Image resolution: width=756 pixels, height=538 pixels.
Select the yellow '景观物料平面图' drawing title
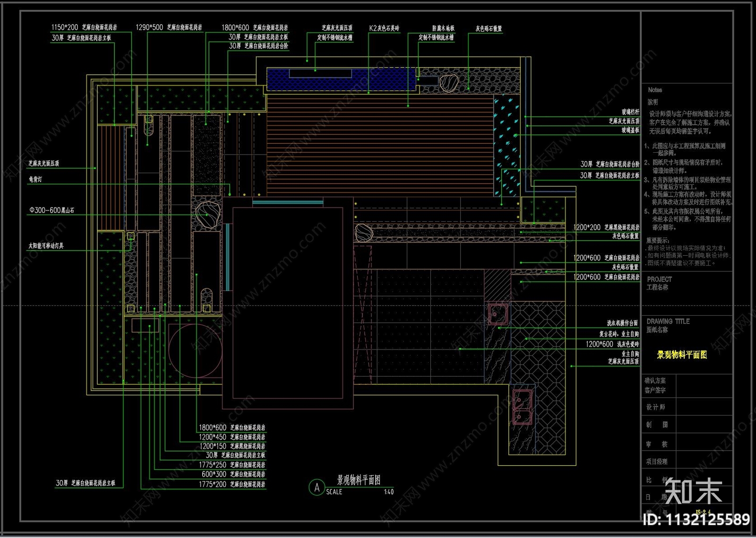point(682,355)
